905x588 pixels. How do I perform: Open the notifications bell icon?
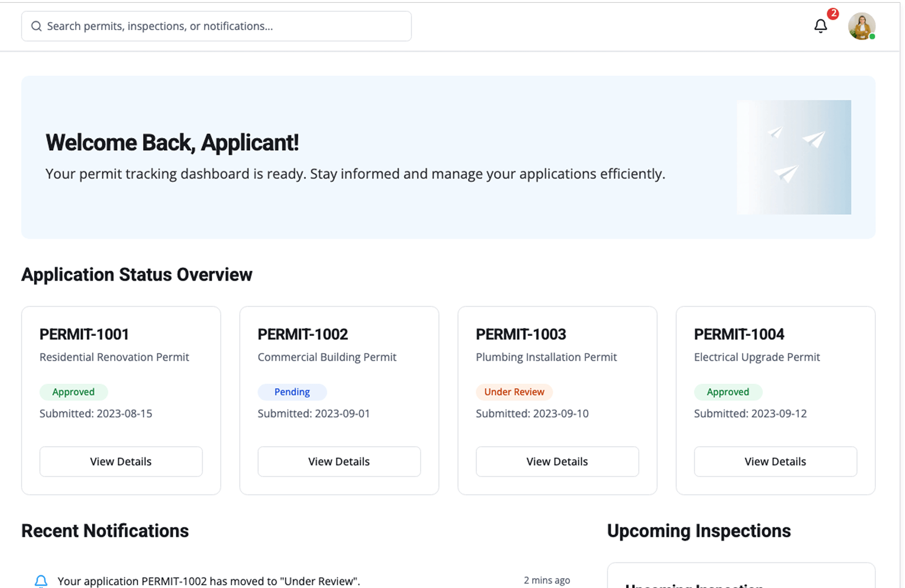[x=820, y=26]
